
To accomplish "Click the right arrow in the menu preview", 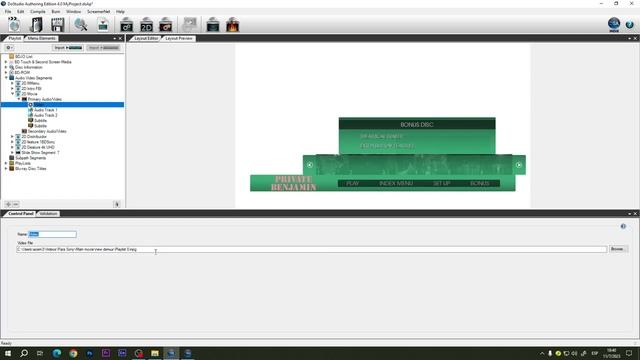I will (518, 165).
